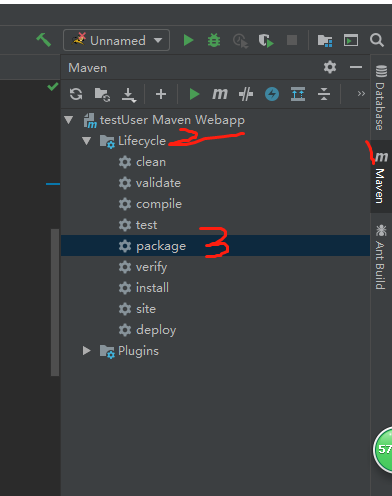Collapse all Maven tree nodes
This screenshot has height=496, width=392.
point(324,94)
